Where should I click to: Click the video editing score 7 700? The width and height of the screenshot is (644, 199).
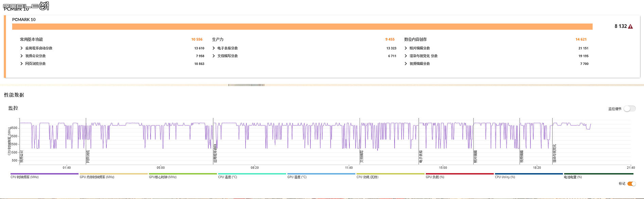click(585, 64)
